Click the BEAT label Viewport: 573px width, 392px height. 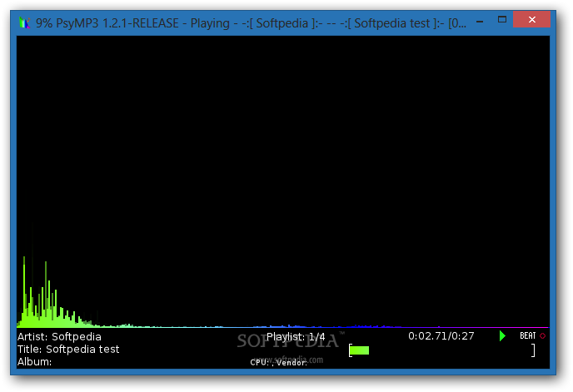click(x=528, y=335)
